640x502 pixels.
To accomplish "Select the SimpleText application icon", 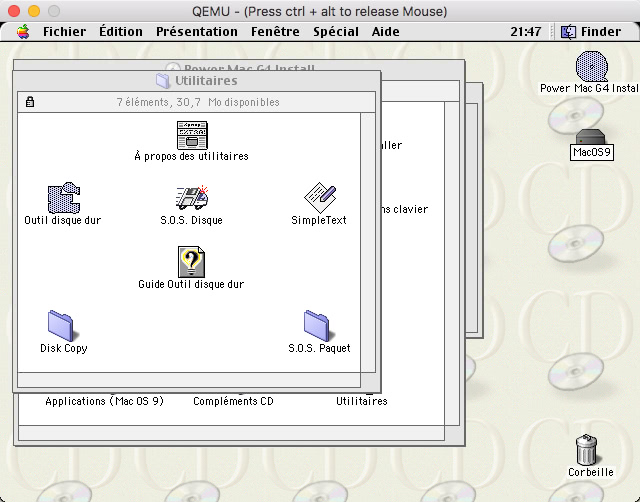I will [x=320, y=198].
